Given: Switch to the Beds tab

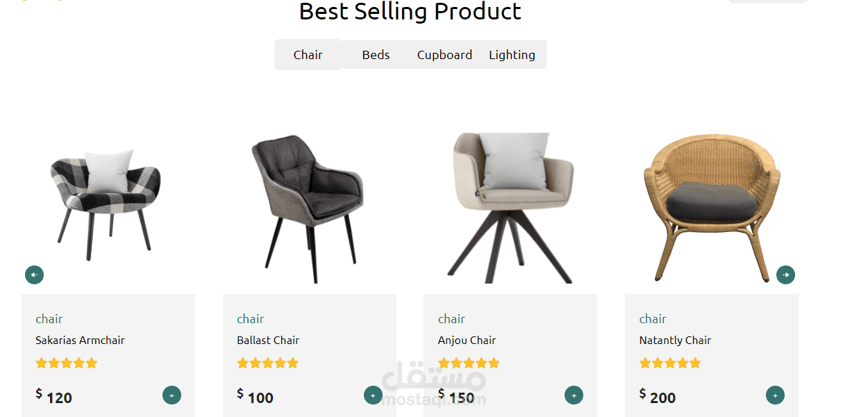Looking at the screenshot, I should click(376, 55).
